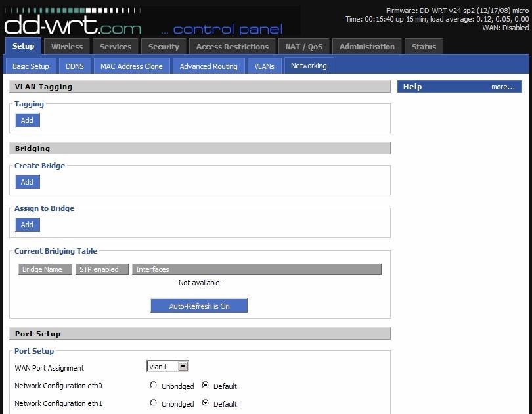The width and height of the screenshot is (532, 414).
Task: Select Default for Network Configuration eth0
Action: click(205, 385)
